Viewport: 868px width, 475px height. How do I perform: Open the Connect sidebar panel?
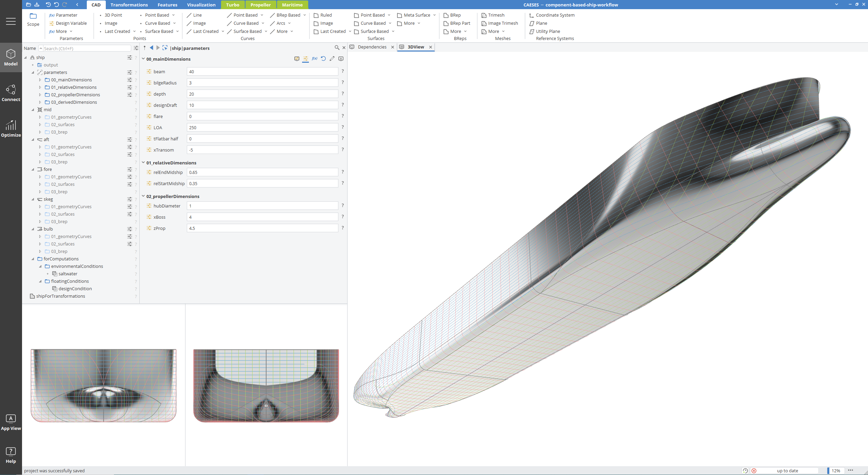point(11,93)
